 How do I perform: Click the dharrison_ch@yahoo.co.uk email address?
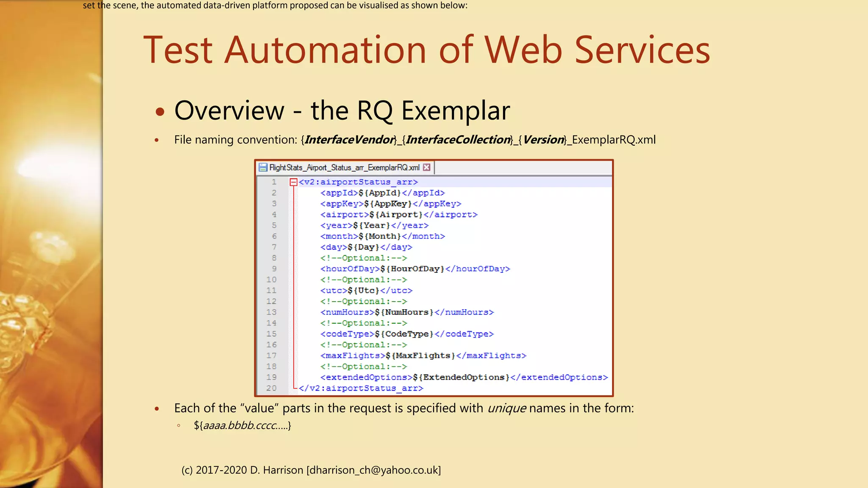click(373, 470)
